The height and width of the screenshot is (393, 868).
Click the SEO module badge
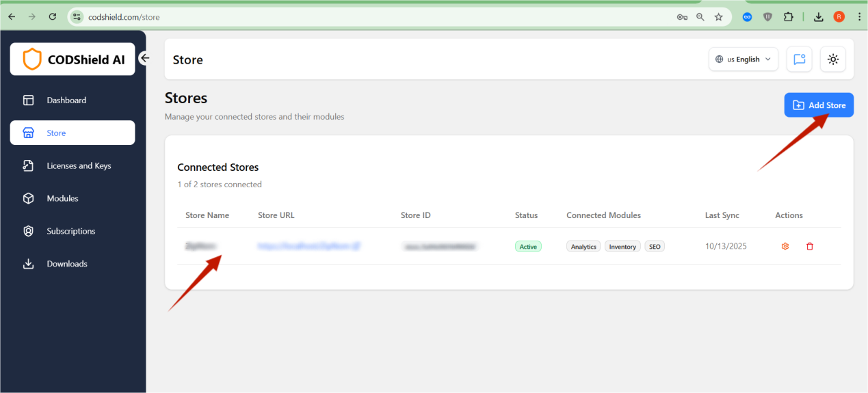click(x=655, y=247)
